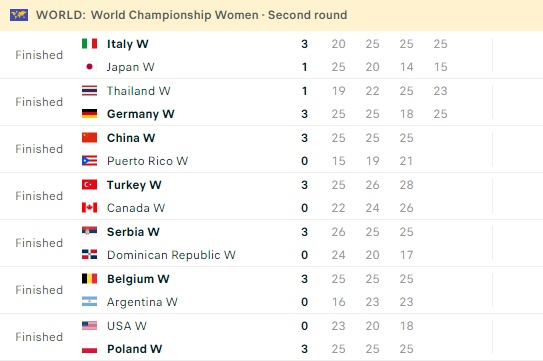Open Turkey vs Canada Finished match row
Viewport: 543px width, 361px height.
coord(272,196)
